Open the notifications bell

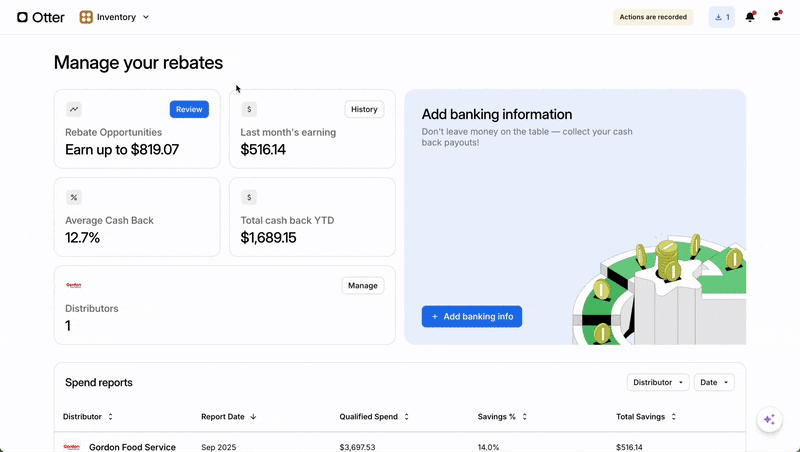[x=750, y=17]
